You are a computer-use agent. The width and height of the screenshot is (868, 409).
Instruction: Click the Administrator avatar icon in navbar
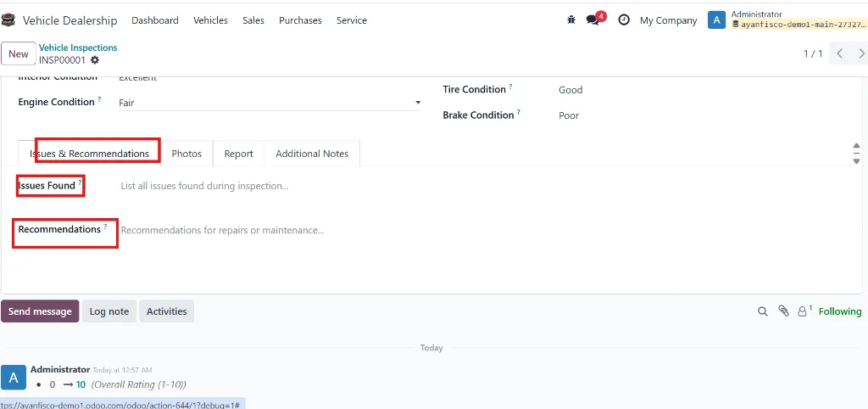716,20
